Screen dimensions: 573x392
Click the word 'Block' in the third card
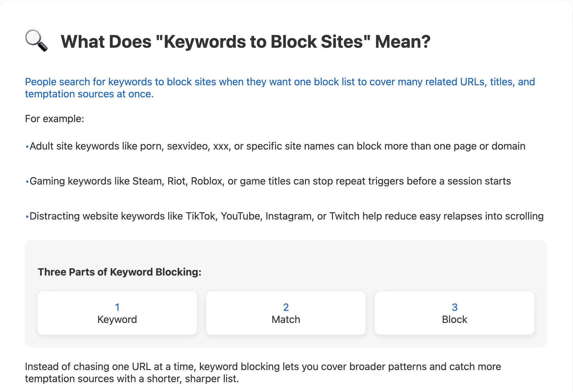point(455,319)
